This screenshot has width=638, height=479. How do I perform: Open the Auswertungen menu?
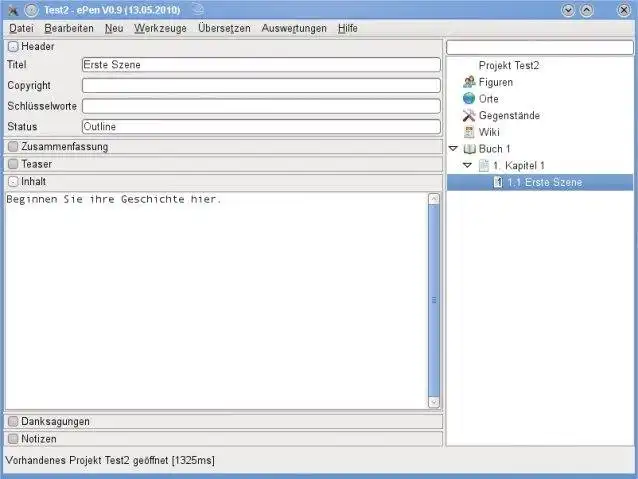click(x=294, y=28)
